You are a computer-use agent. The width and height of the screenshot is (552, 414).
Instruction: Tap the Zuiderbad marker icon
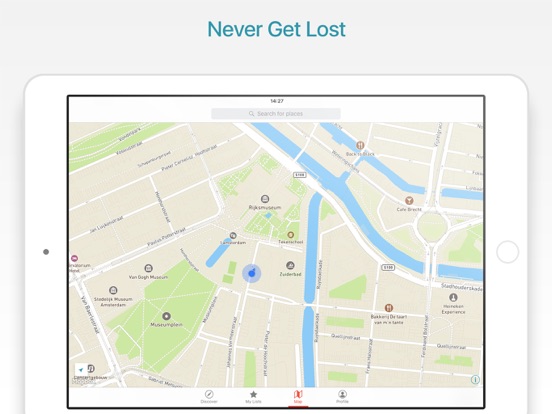tap(290, 265)
